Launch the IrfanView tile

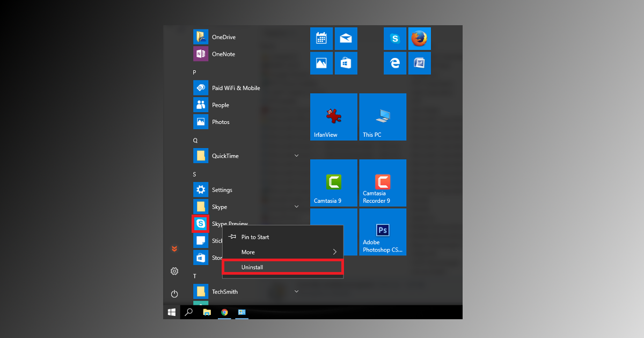(333, 117)
